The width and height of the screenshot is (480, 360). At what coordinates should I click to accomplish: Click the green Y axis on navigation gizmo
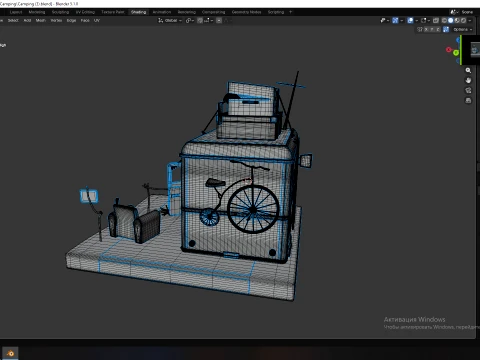click(x=456, y=53)
